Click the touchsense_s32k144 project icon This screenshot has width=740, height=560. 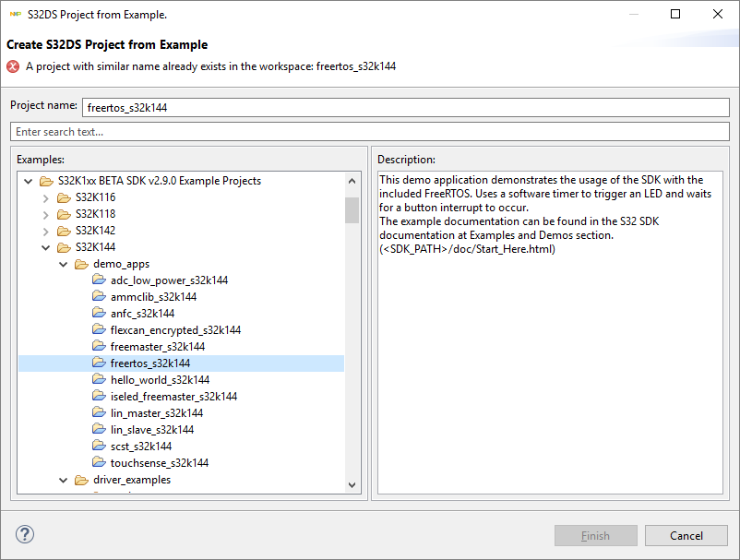coord(99,463)
